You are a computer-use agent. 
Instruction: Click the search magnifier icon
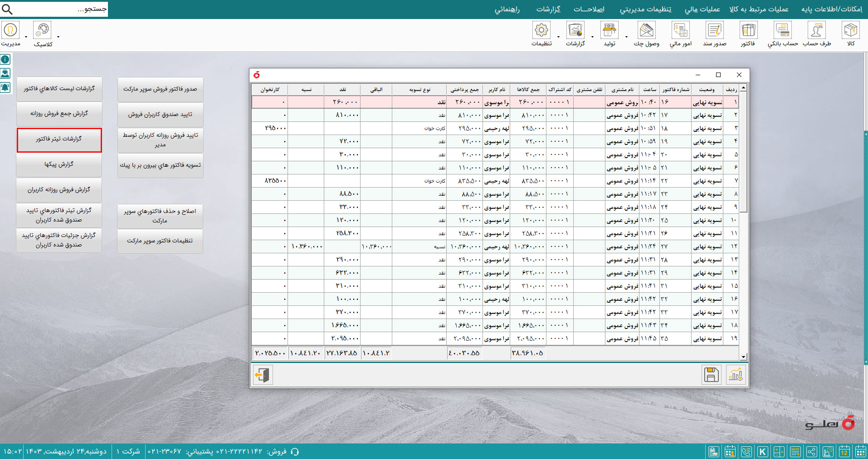click(7, 9)
